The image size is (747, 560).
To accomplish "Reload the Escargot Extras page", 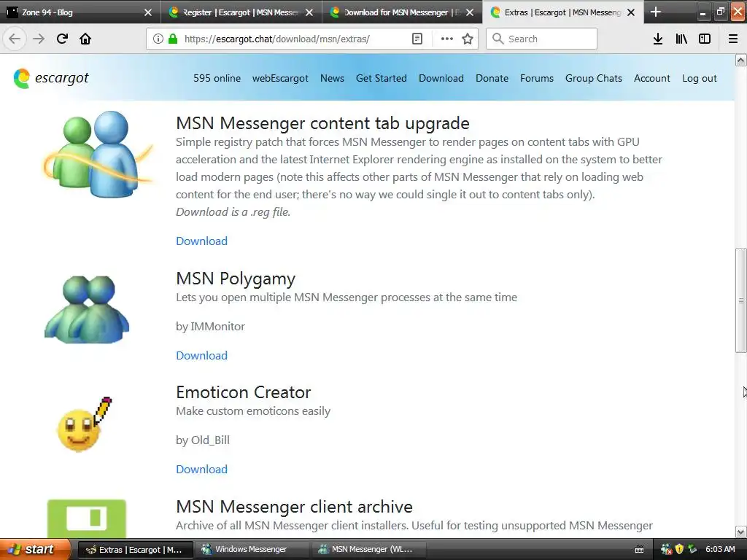I will pyautogui.click(x=62, y=39).
